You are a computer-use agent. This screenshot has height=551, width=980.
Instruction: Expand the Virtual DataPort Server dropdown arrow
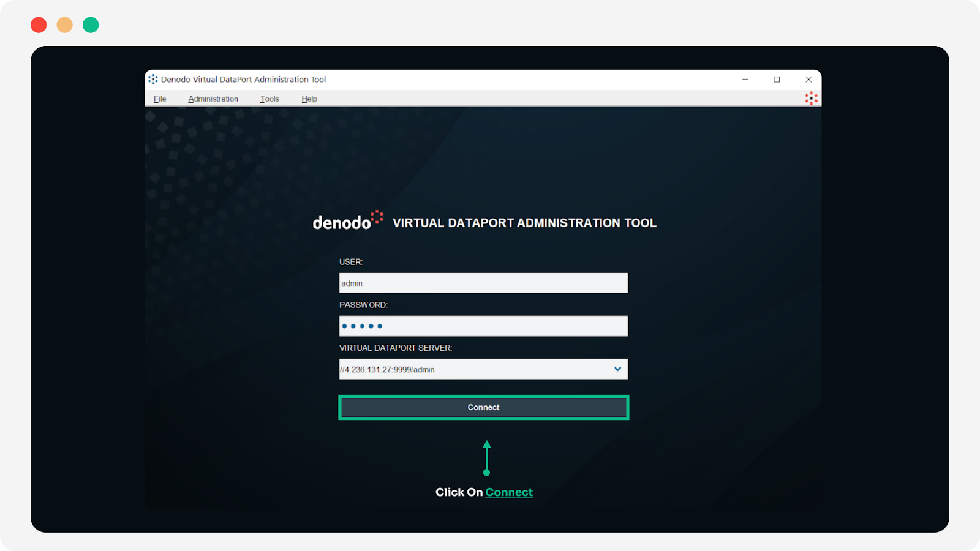pos(617,369)
